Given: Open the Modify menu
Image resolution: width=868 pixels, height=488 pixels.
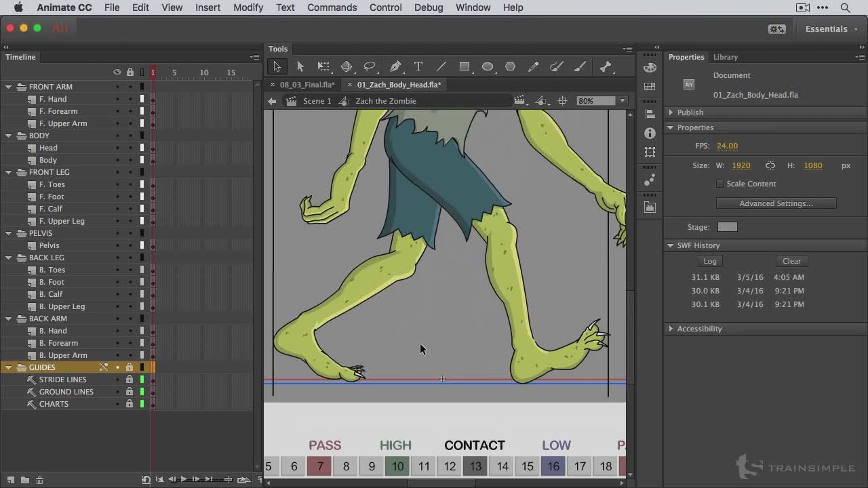Looking at the screenshot, I should click(248, 7).
